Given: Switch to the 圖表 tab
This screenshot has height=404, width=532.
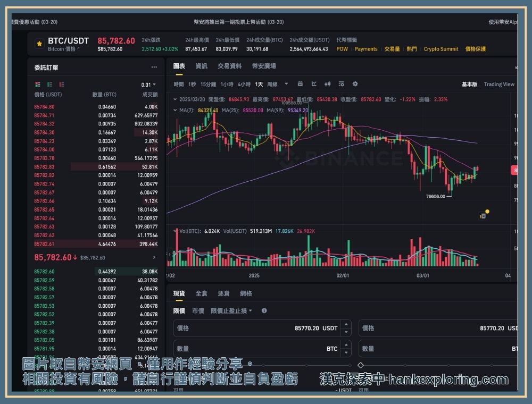Looking at the screenshot, I should click(179, 66).
